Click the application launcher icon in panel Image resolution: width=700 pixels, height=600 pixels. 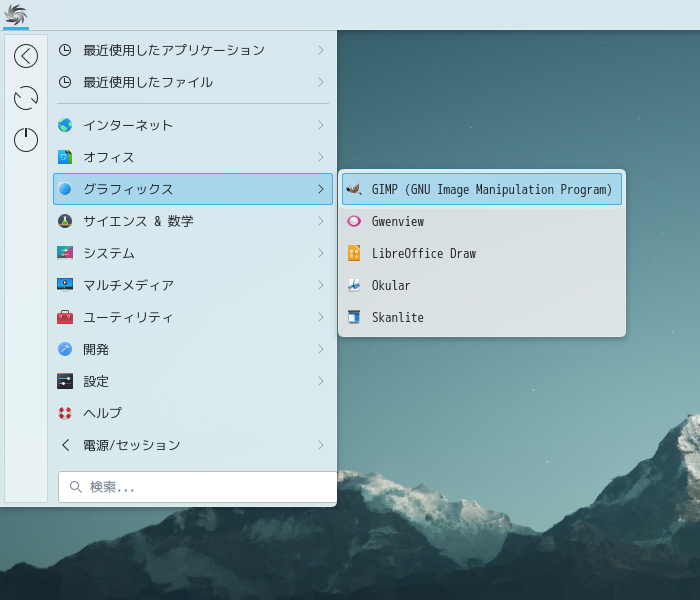tap(16, 14)
